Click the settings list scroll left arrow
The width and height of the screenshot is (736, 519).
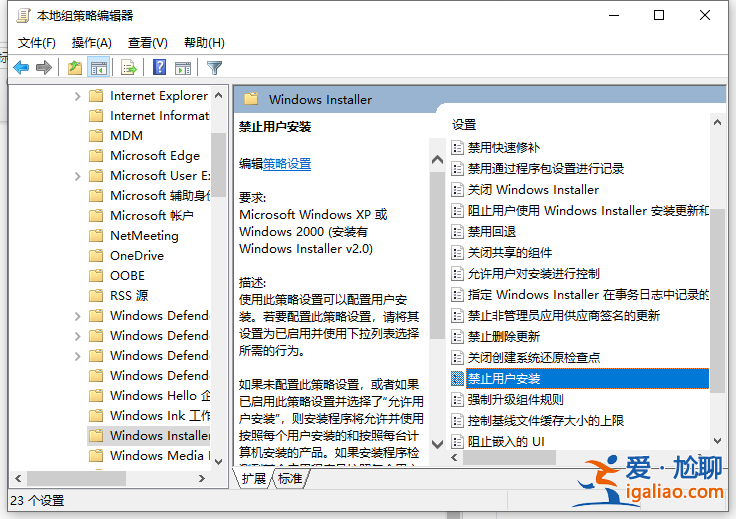(x=454, y=458)
